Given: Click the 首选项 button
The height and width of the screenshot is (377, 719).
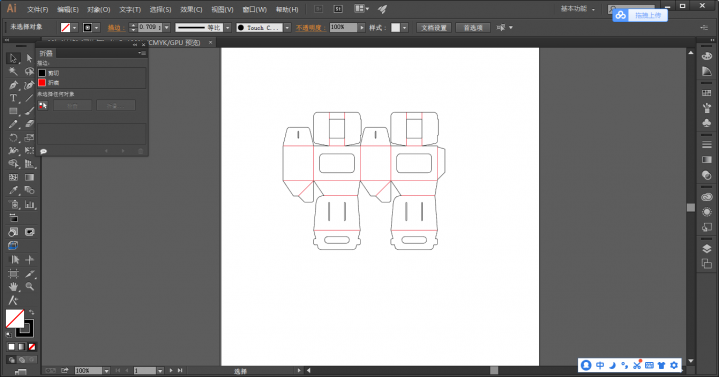Looking at the screenshot, I should pos(473,28).
